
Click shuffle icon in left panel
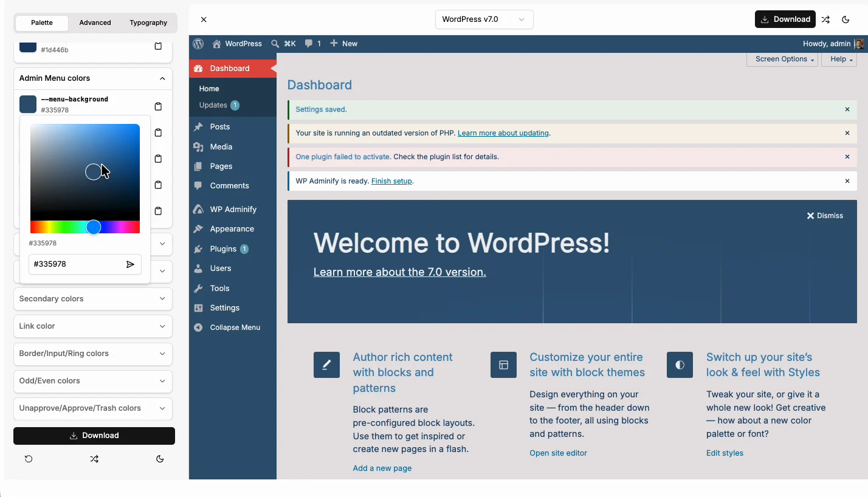(x=94, y=459)
